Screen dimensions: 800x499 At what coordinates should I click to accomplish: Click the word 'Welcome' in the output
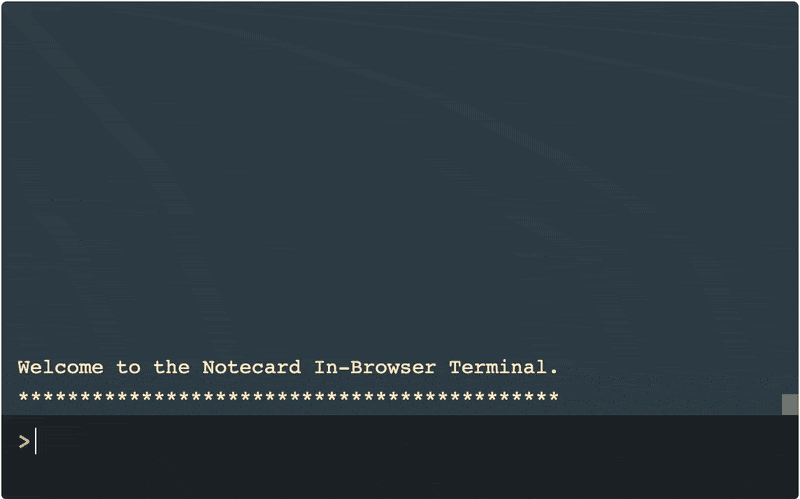click(60, 367)
